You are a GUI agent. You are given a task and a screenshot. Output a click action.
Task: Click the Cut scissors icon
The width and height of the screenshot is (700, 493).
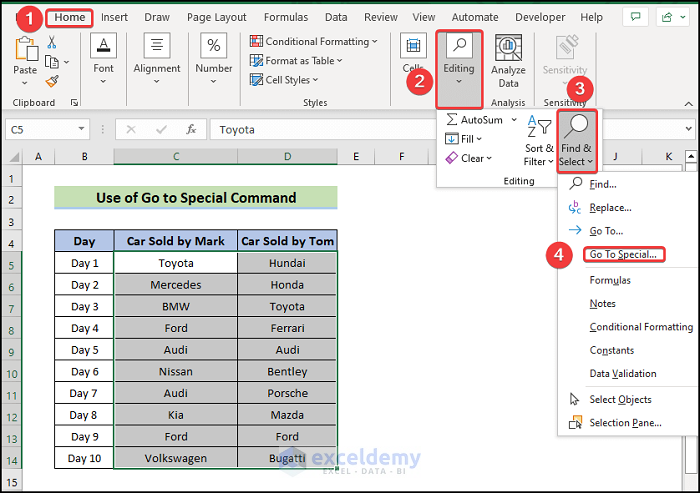(x=52, y=42)
